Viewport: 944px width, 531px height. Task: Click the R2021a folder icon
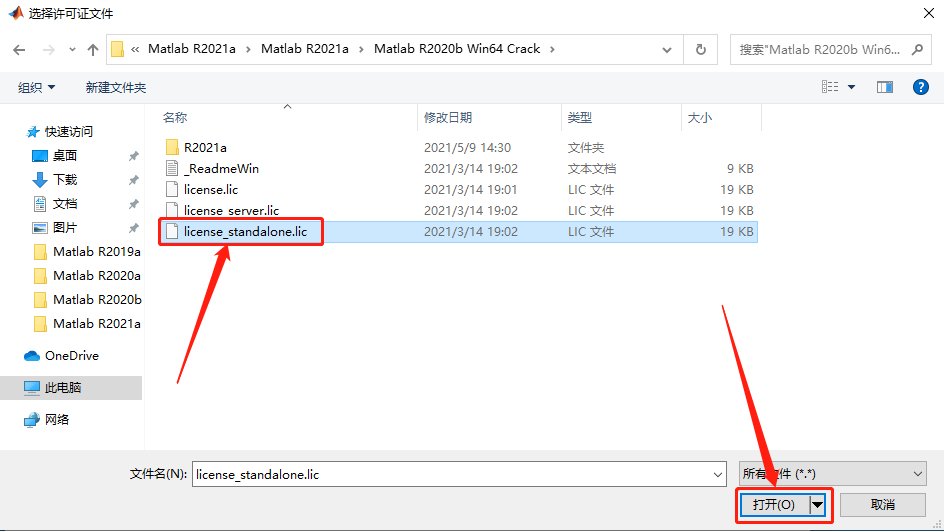click(172, 148)
